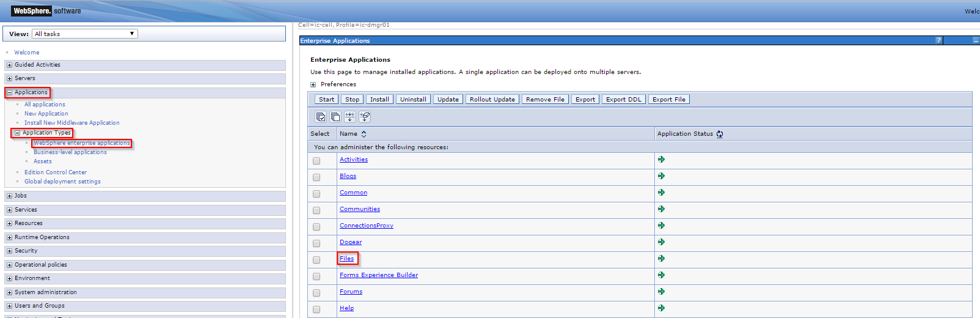This screenshot has width=980, height=318.
Task: Click the Stop button
Action: (353, 99)
